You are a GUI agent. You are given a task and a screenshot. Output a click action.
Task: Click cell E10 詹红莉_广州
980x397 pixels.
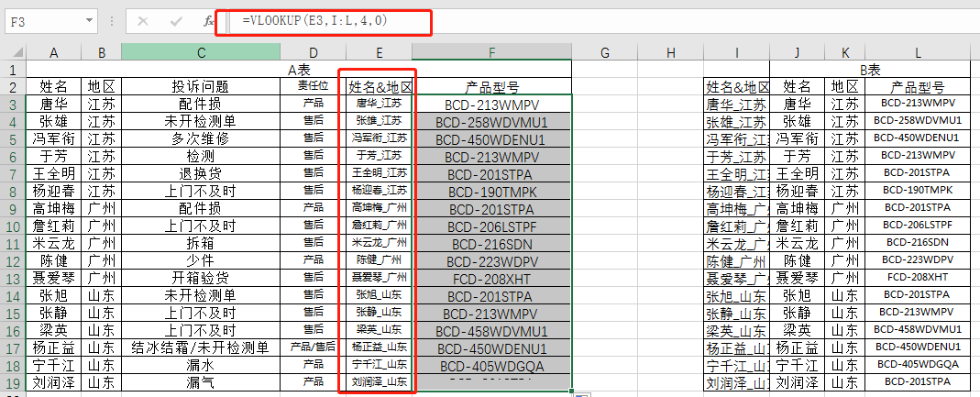[380, 225]
